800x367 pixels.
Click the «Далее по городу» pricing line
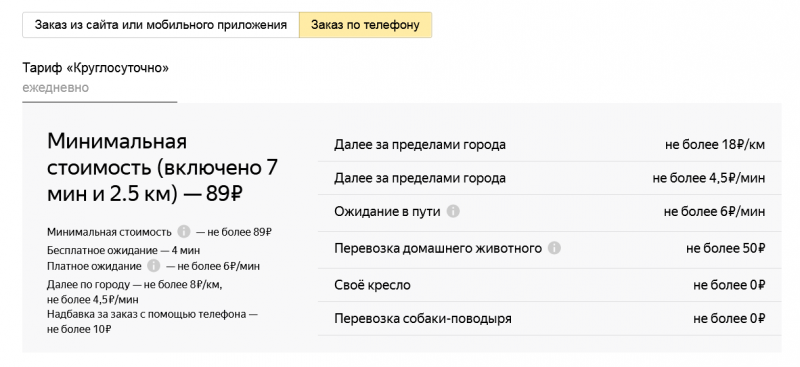point(135,291)
